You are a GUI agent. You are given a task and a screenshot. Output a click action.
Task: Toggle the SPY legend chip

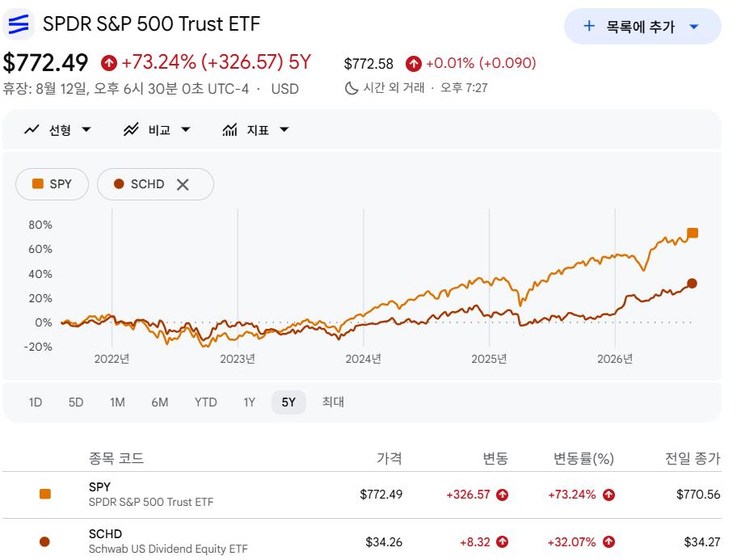52,184
